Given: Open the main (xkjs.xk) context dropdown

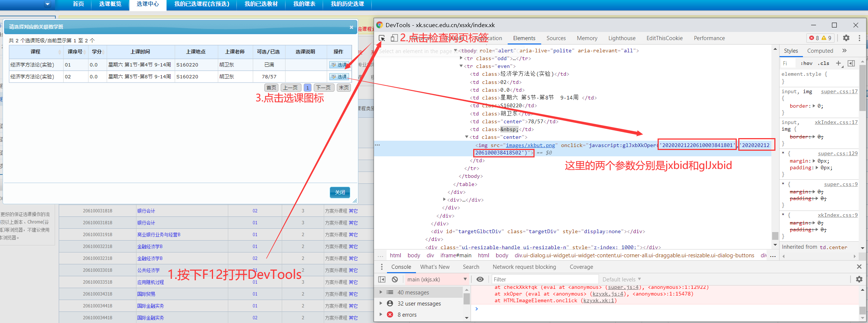Looking at the screenshot, I should click(x=436, y=279).
